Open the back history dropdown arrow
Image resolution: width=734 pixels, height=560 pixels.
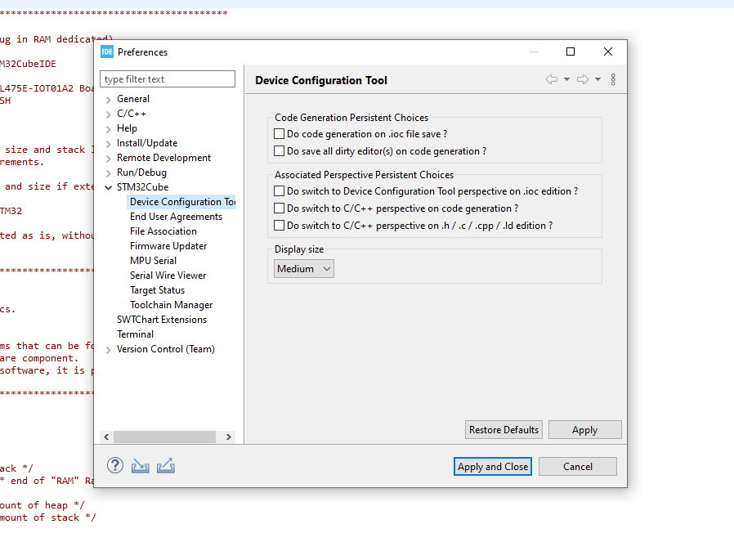click(x=566, y=79)
